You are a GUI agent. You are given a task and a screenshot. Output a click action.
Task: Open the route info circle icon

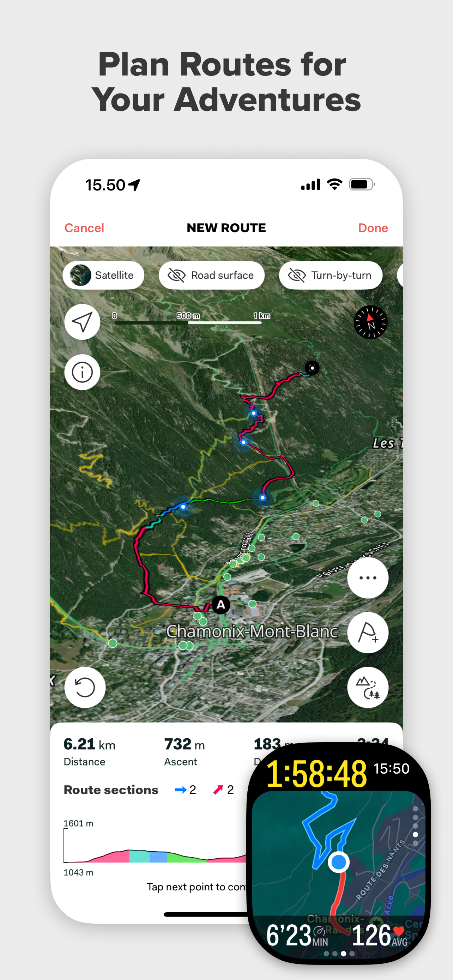(82, 372)
